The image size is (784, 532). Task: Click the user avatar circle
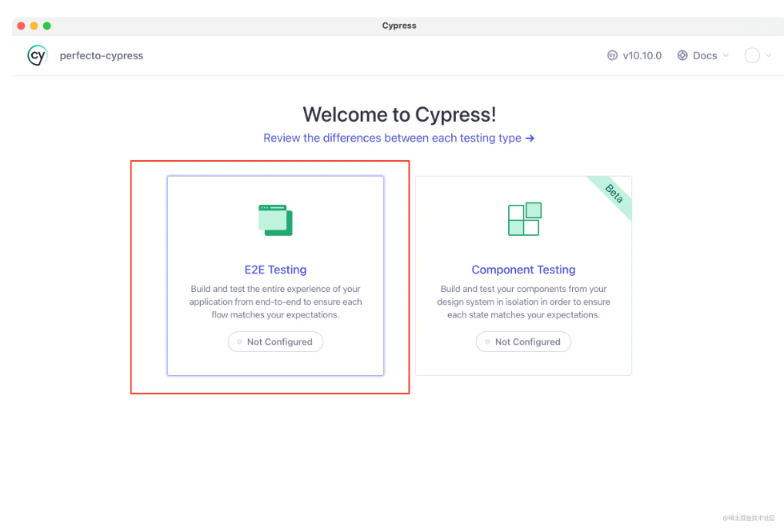point(752,55)
